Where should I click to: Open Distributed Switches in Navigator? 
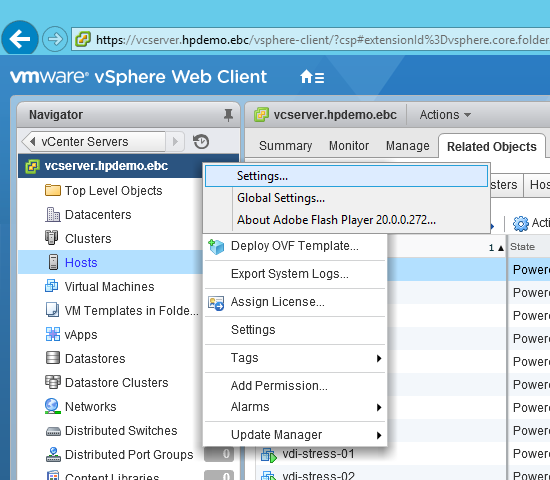coord(121,431)
